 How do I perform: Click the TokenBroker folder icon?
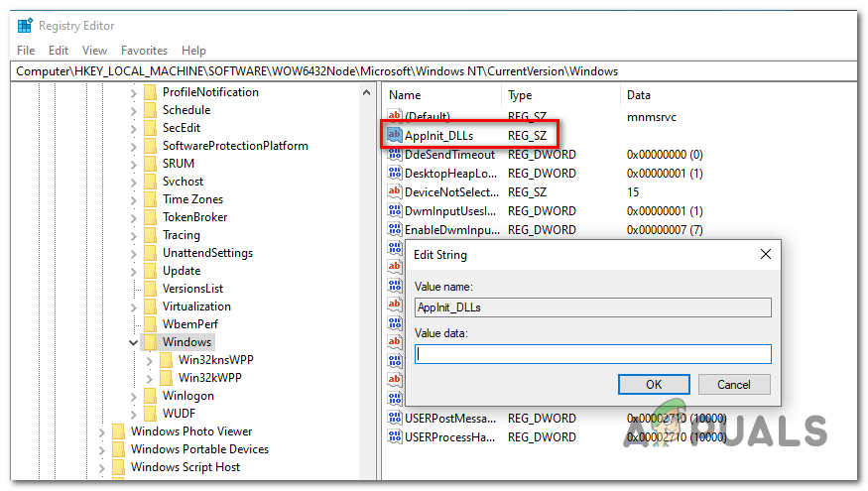pyautogui.click(x=150, y=217)
